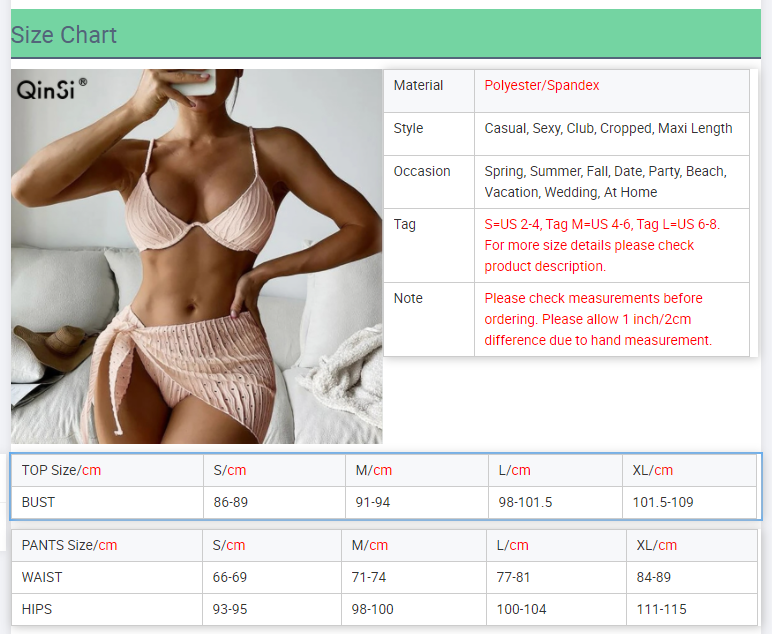The image size is (772, 634).
Task: Select the Occasion row label
Action: [422, 172]
